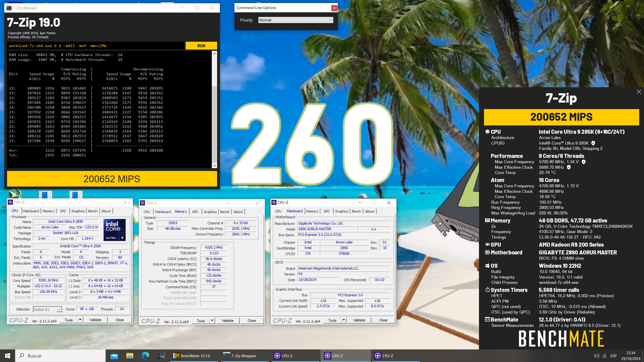
Task: Open File Explorer from taskbar
Action: coord(130,356)
